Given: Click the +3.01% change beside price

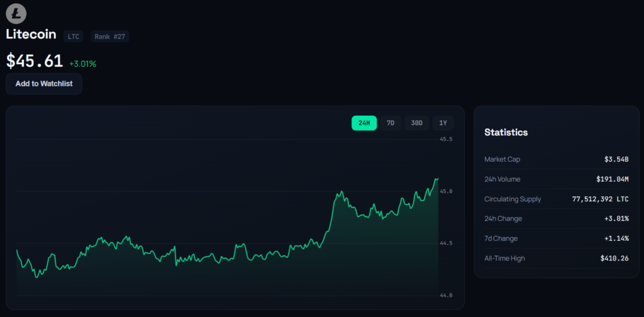Looking at the screenshot, I should (82, 64).
